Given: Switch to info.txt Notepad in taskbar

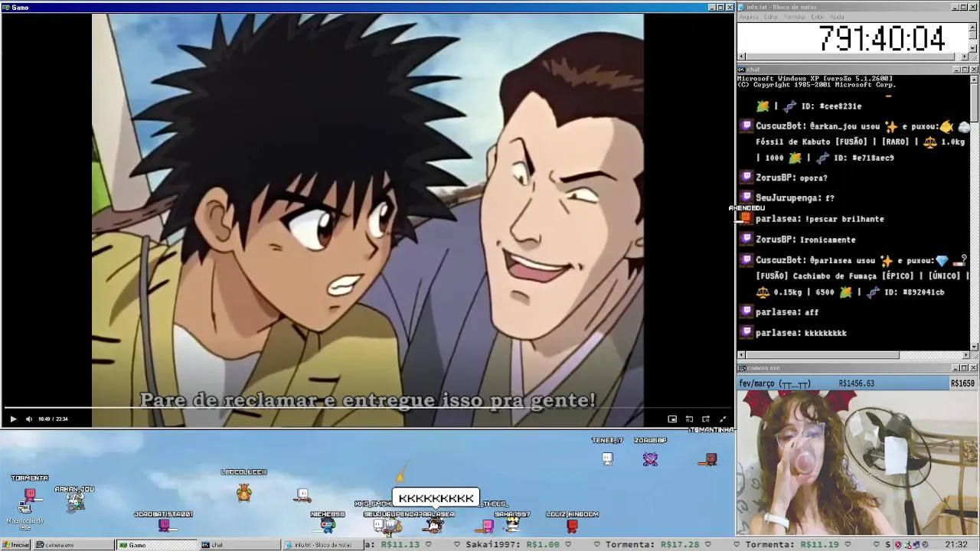Looking at the screenshot, I should tap(322, 545).
